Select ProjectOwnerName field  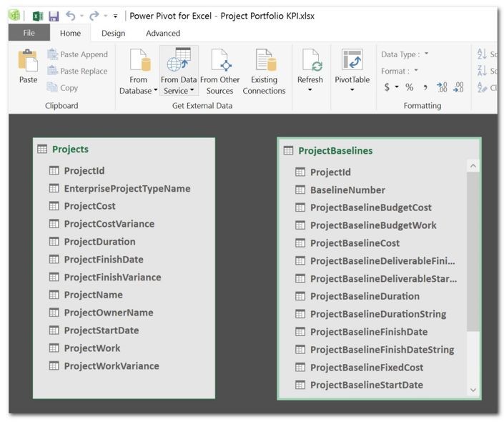pos(109,313)
